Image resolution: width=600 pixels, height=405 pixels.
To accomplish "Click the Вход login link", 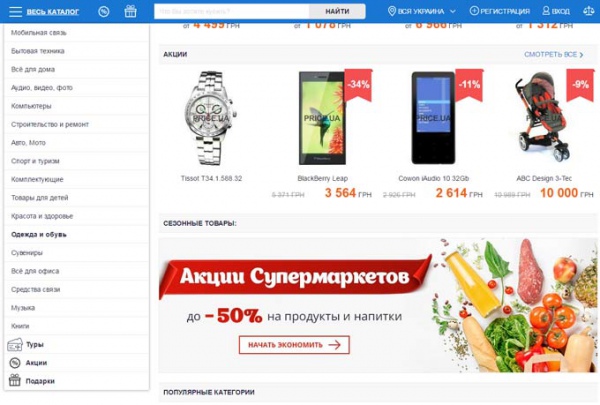I will click(556, 11).
